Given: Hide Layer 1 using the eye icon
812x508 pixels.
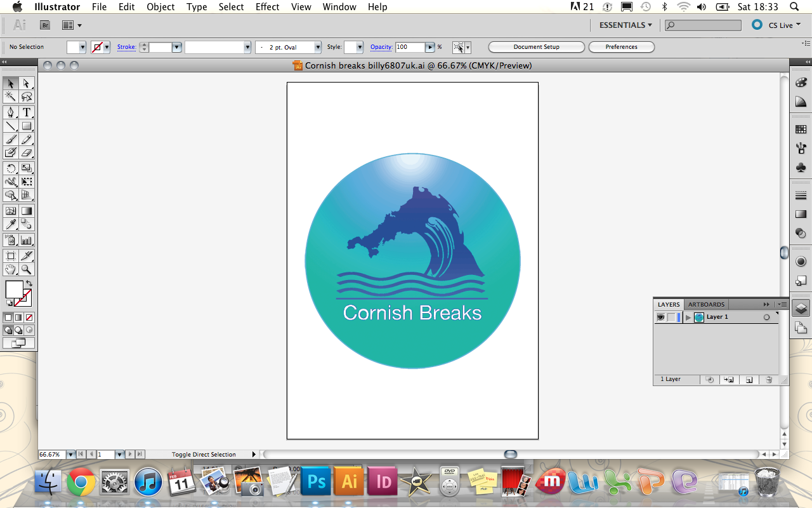Looking at the screenshot, I should pos(660,317).
